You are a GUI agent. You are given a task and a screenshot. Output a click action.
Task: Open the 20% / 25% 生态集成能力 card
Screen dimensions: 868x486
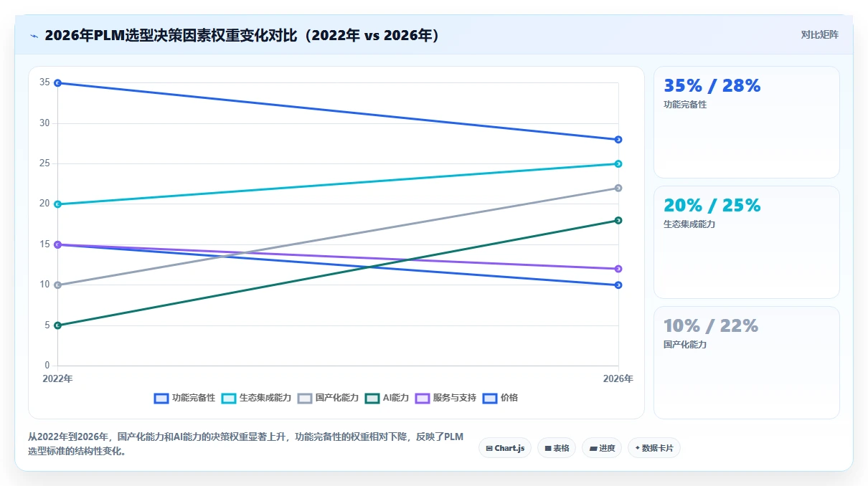point(746,242)
